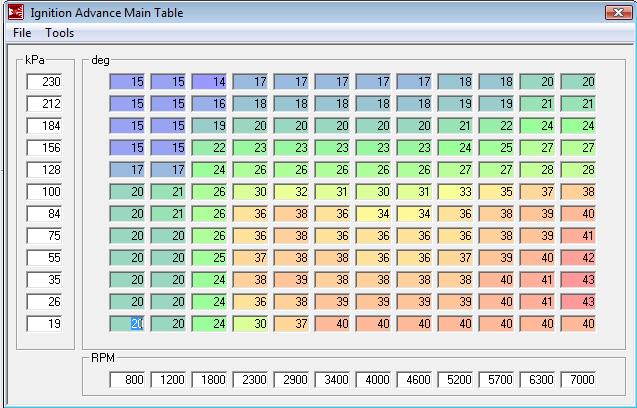Select the 31 cell at 100 kPa, 3400 RPM
The height and width of the screenshot is (408, 637).
coord(332,191)
